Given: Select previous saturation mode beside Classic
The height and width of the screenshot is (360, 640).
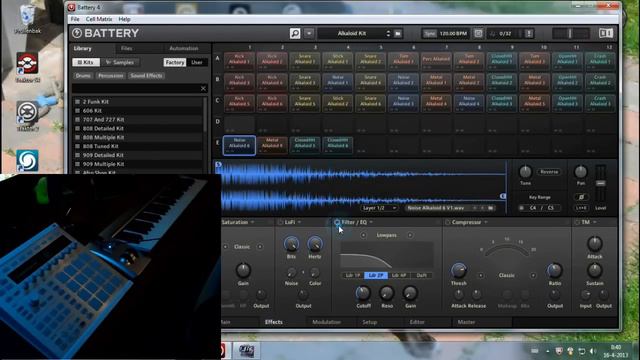Looking at the screenshot, I should [225, 247].
